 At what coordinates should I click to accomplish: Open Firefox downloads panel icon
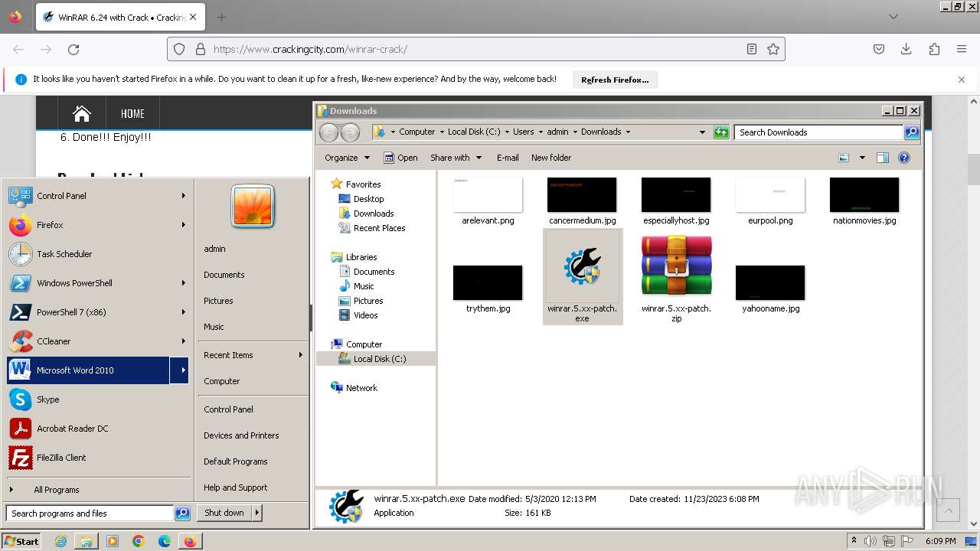(906, 49)
